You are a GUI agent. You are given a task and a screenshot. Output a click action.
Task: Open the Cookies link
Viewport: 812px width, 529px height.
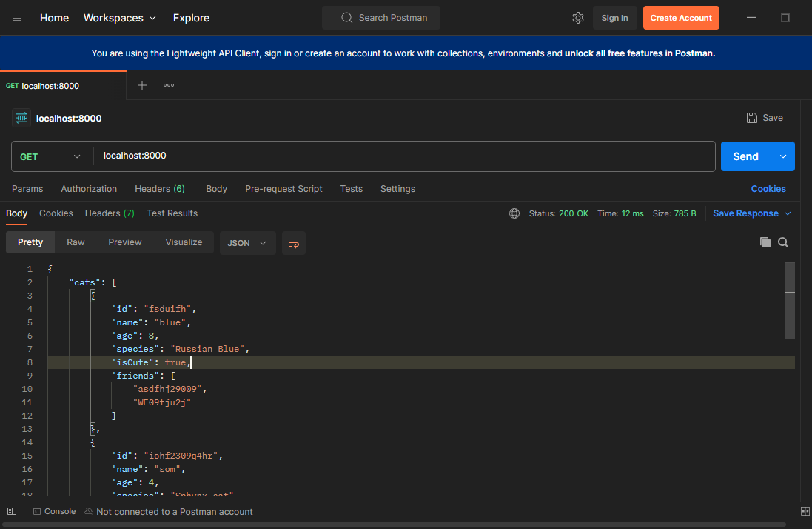[768, 189]
